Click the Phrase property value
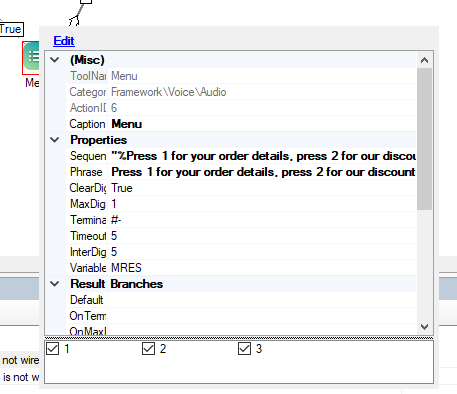 (262, 172)
